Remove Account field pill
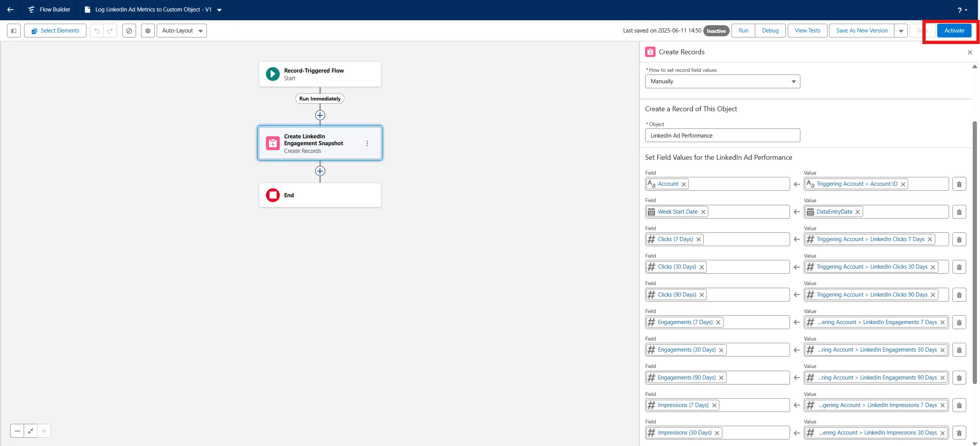This screenshot has height=446, width=980. coord(684,184)
